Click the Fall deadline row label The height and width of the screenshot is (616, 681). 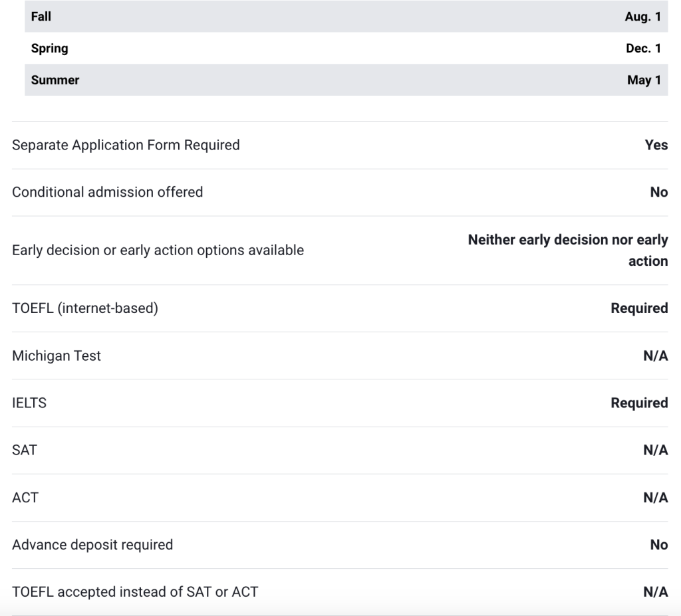tap(41, 17)
